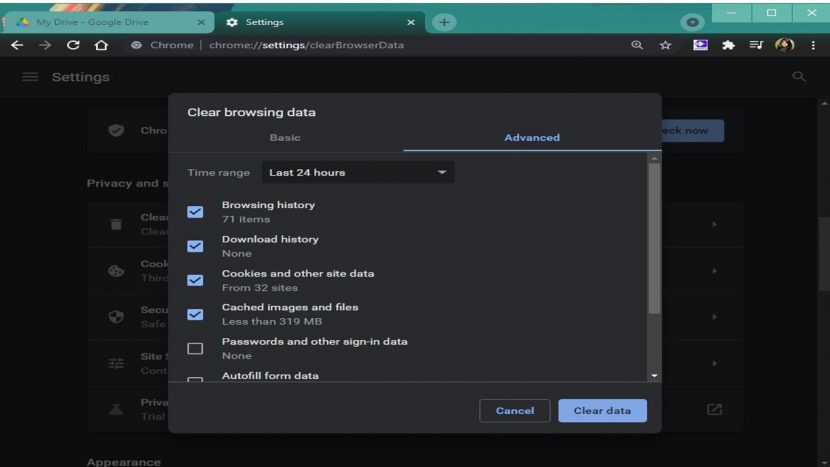Click the "Clear browsing data" dialog title
This screenshot has width=830, height=467.
point(251,112)
